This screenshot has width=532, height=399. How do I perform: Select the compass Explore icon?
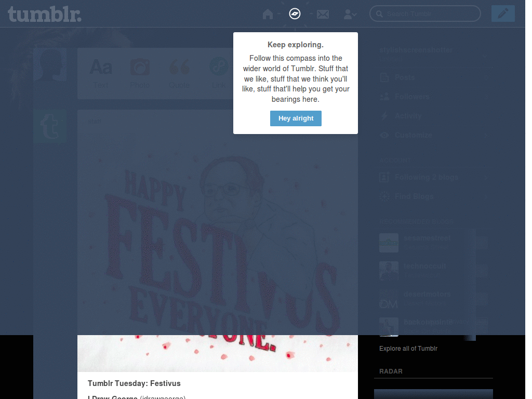tap(295, 14)
